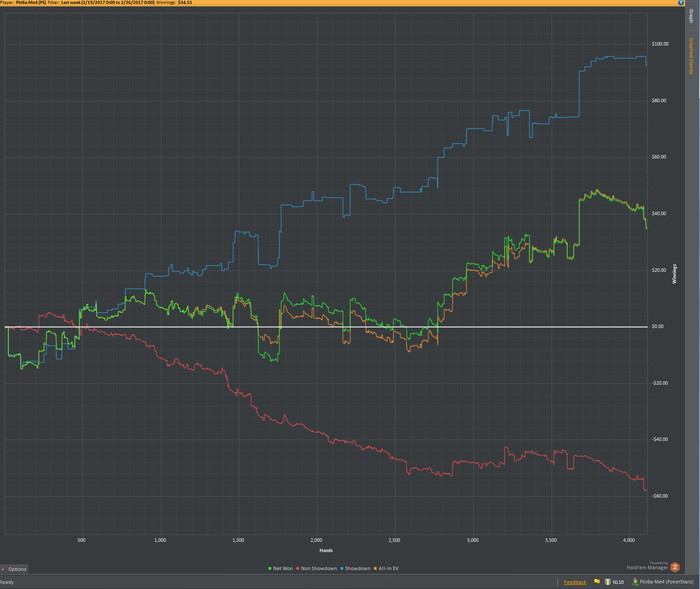
Task: Click the Hold'em Manager 2 logo
Action: point(675,567)
